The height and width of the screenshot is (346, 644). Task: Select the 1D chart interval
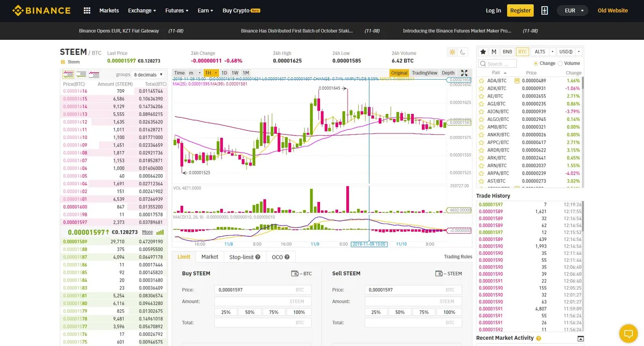coord(224,73)
